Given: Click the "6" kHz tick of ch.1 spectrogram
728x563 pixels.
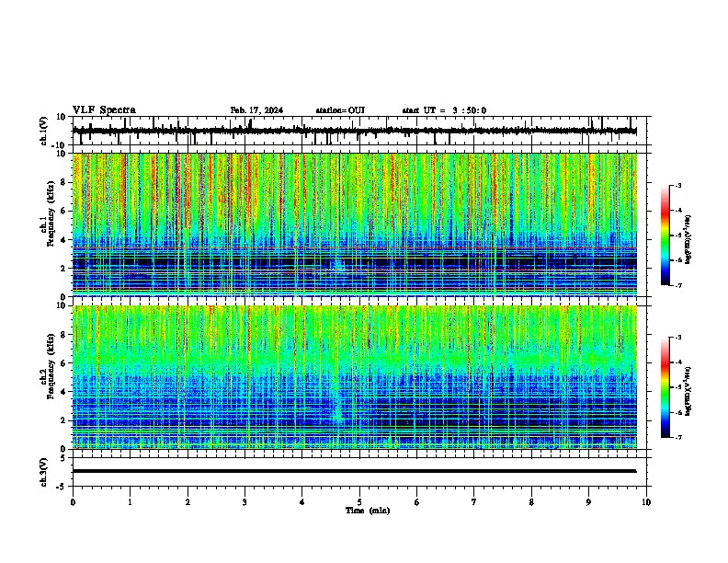Looking at the screenshot, I should [x=63, y=211].
